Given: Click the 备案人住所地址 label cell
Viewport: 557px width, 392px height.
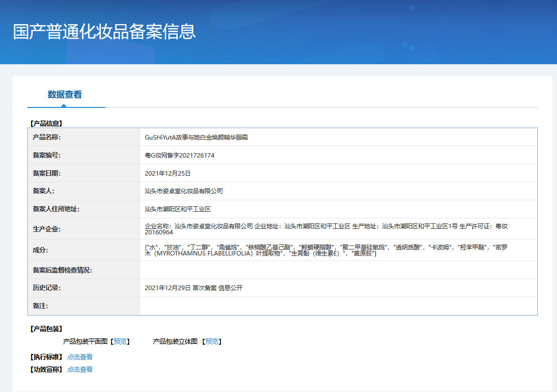Looking at the screenshot, I should point(84,209).
